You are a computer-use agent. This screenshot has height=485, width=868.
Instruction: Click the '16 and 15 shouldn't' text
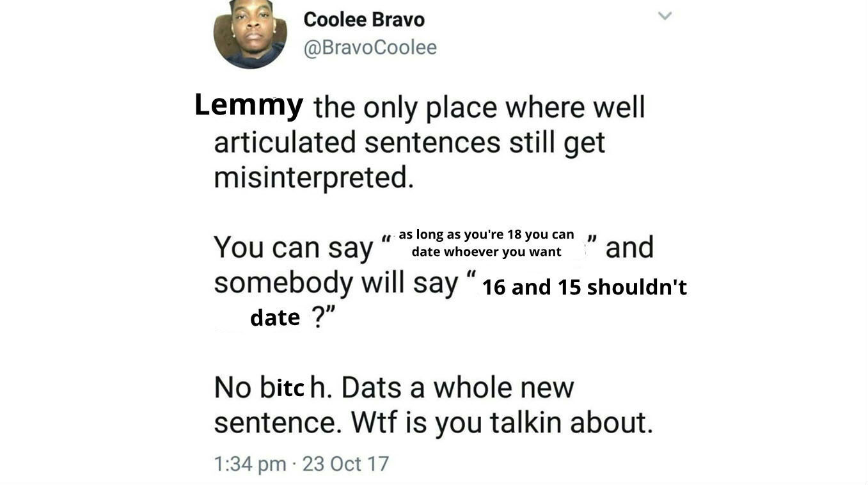(584, 287)
